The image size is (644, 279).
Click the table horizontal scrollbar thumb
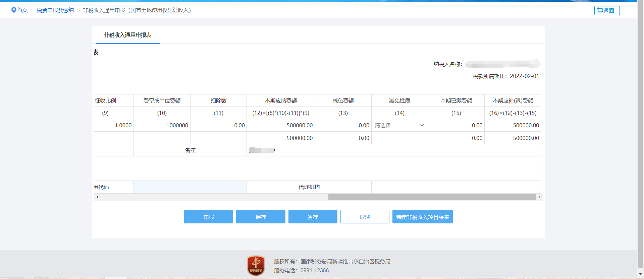click(x=432, y=197)
